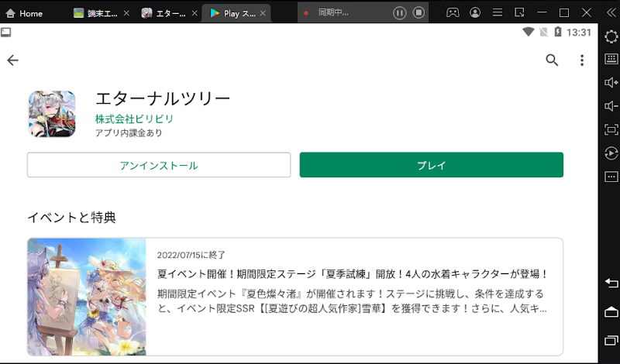Close the 端末エ... tab

click(126, 13)
